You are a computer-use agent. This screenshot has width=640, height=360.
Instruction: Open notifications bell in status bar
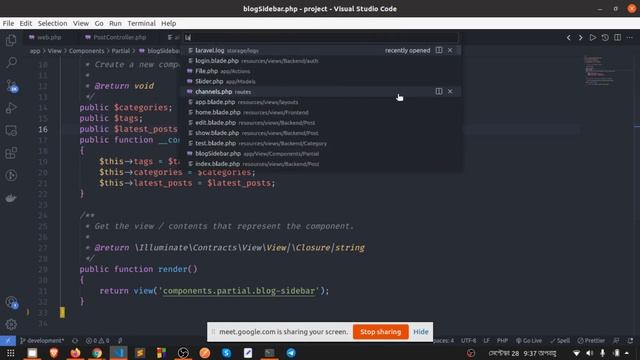coord(630,340)
